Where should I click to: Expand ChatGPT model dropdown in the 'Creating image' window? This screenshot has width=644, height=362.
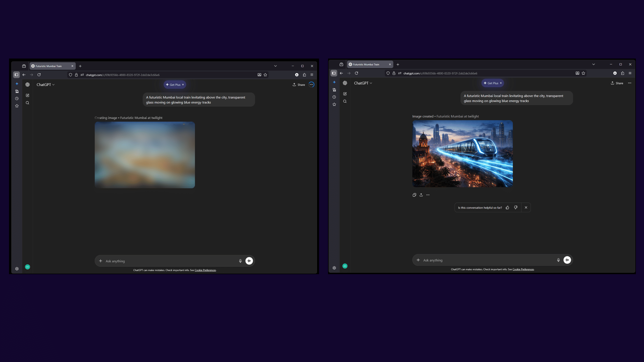[x=46, y=85]
